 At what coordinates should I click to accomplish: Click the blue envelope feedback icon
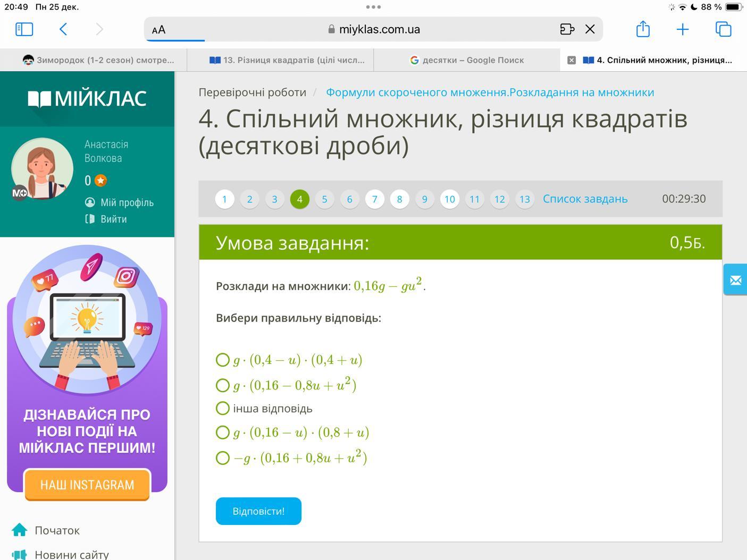pos(735,280)
